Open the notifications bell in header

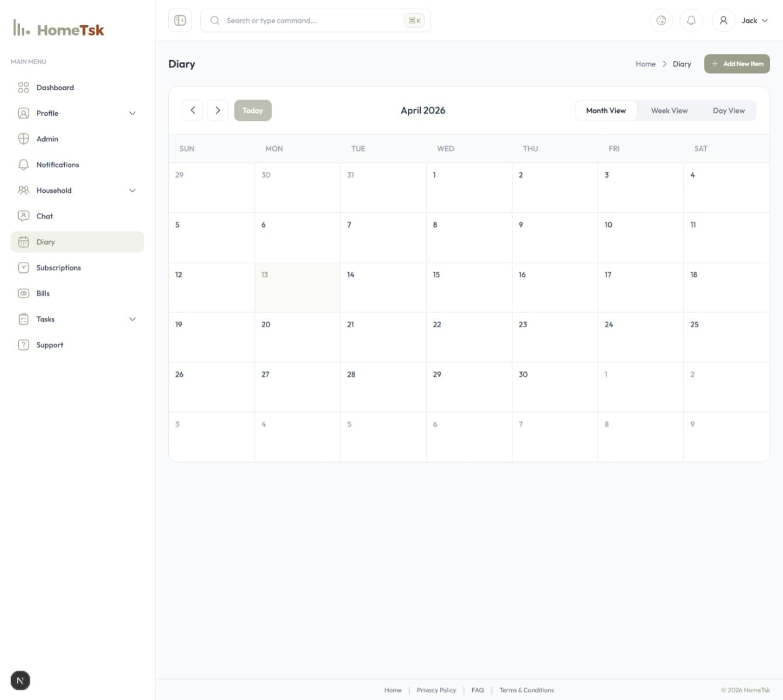click(691, 20)
